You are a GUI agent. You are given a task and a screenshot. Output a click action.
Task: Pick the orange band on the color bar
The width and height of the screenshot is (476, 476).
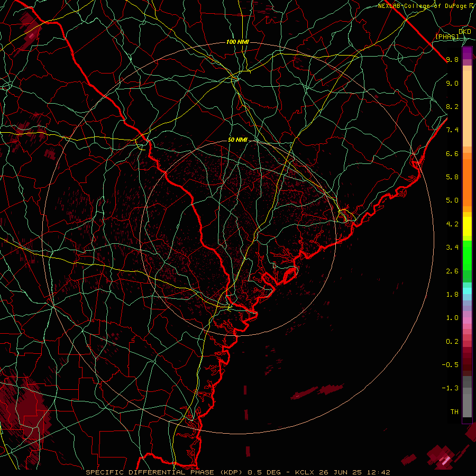click(467, 182)
